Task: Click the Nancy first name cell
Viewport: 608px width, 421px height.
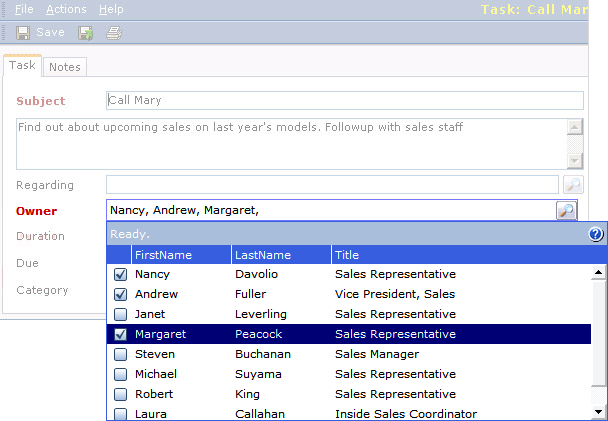Action: tap(152, 274)
